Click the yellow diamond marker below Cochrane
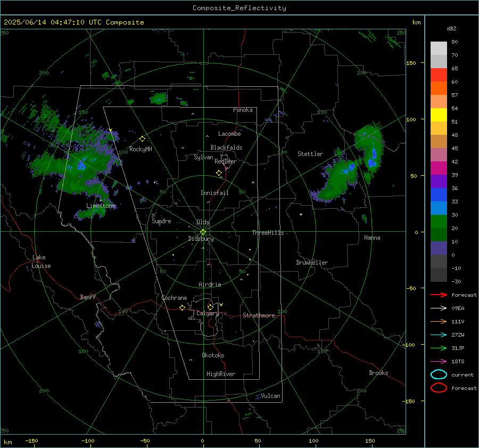 point(183,307)
